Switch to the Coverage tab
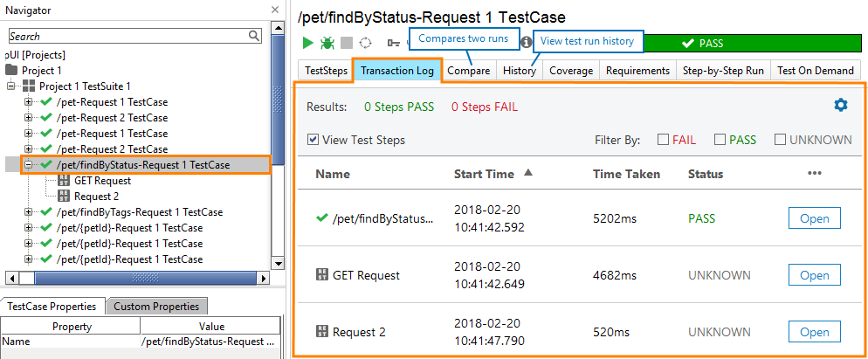The height and width of the screenshot is (359, 868). pyautogui.click(x=571, y=71)
